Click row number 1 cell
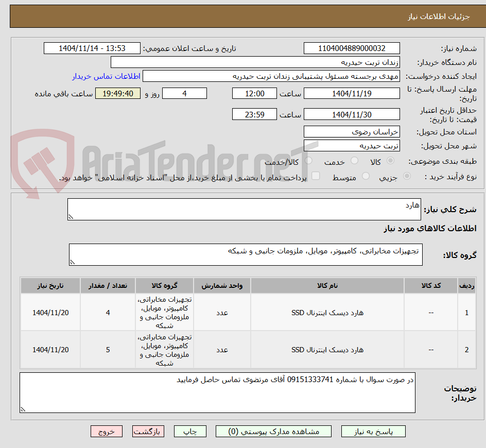Screen dimensions: 486x448 pyautogui.click(x=467, y=313)
